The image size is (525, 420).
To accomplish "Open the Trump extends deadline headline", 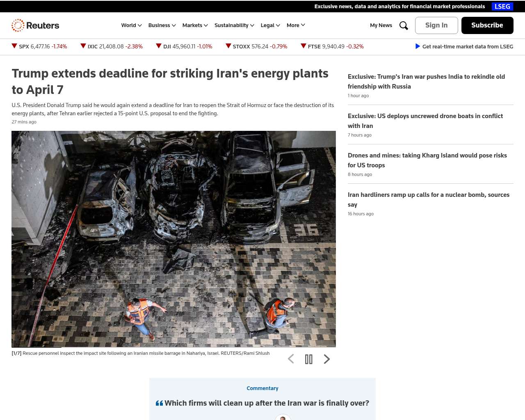I will click(x=170, y=82).
